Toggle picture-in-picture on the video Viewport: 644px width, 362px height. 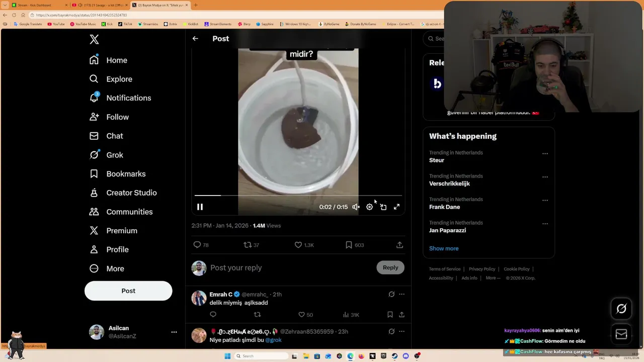383,207
